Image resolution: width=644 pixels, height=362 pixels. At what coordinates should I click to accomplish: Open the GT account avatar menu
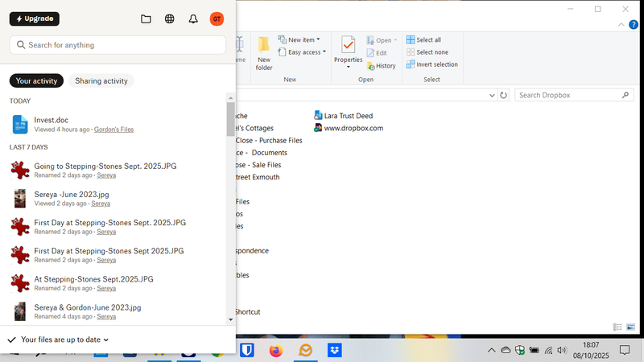pos(217,19)
